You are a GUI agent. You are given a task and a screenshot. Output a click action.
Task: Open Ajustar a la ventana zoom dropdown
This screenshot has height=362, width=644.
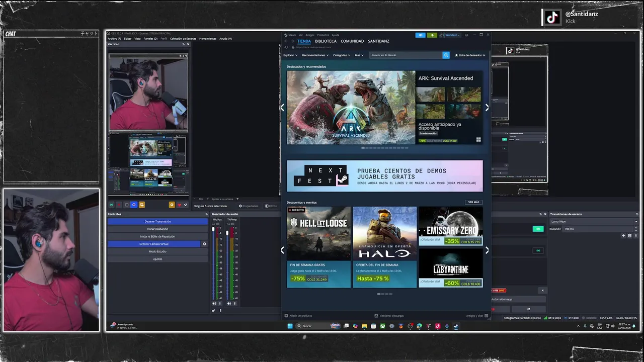point(225,199)
